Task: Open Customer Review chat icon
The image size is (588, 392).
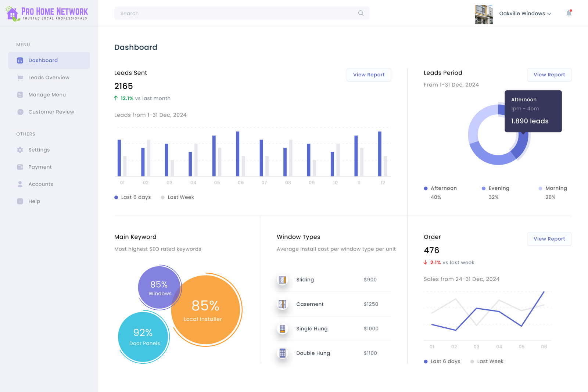Action: point(20,112)
